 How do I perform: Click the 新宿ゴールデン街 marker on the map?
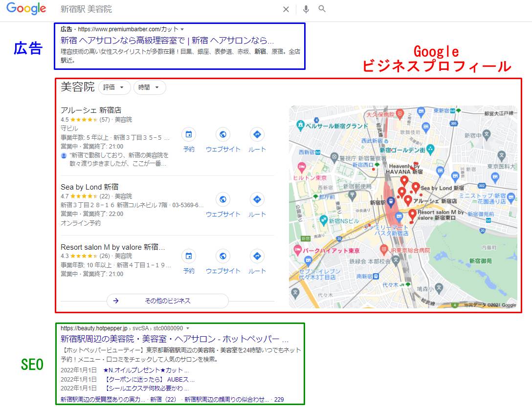click(430, 149)
